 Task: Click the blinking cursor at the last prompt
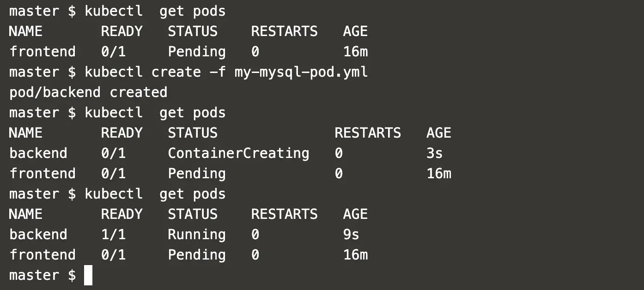88,275
